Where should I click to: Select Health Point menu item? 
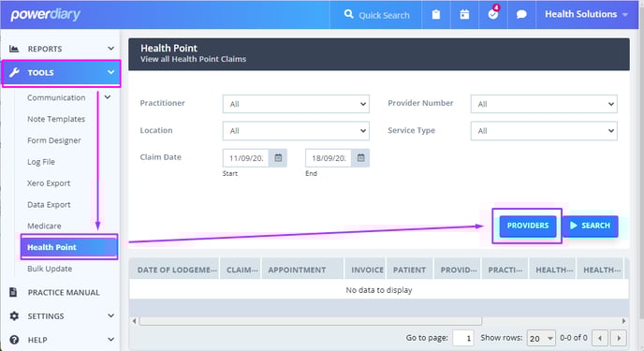click(69, 247)
